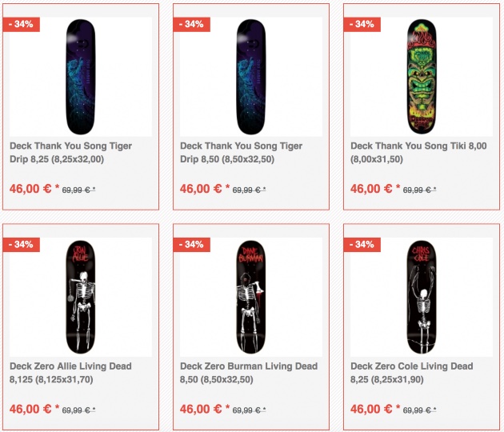Click the 46,00 € price of Zero Allie deck
The height and width of the screenshot is (432, 504).
click(x=30, y=409)
